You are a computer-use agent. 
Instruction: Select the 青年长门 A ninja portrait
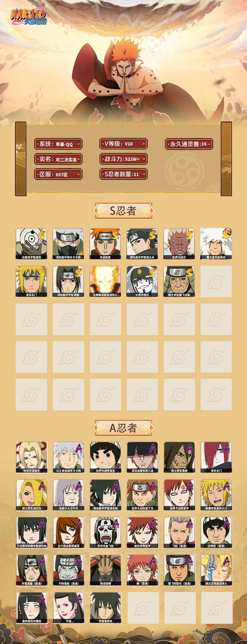click(217, 457)
